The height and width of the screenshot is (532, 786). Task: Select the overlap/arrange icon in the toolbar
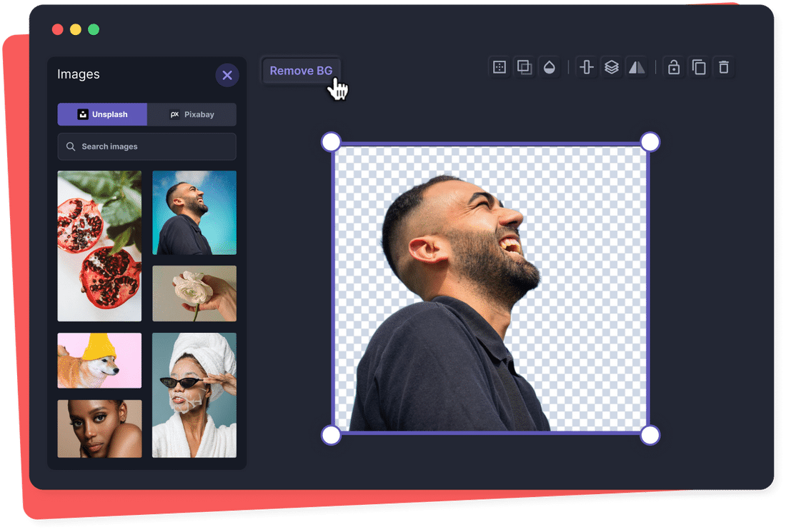pos(524,66)
